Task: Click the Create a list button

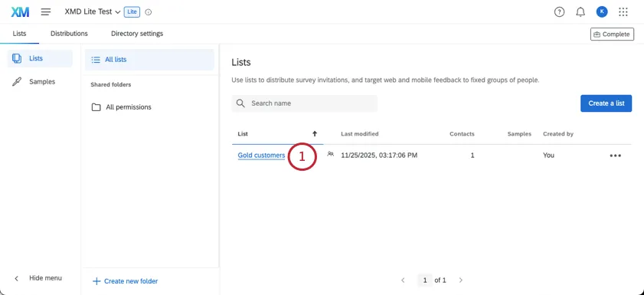Action: [606, 103]
